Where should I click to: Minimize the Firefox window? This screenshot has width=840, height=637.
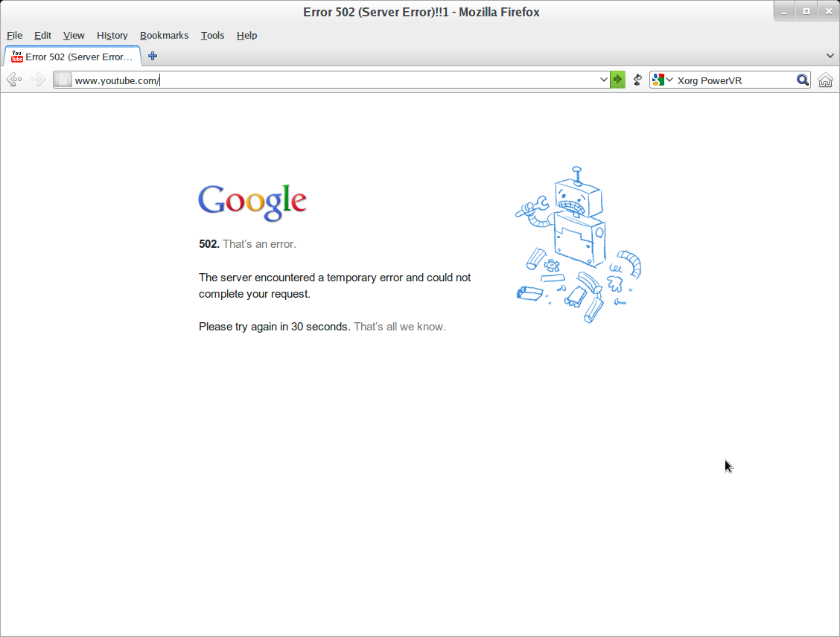point(784,11)
